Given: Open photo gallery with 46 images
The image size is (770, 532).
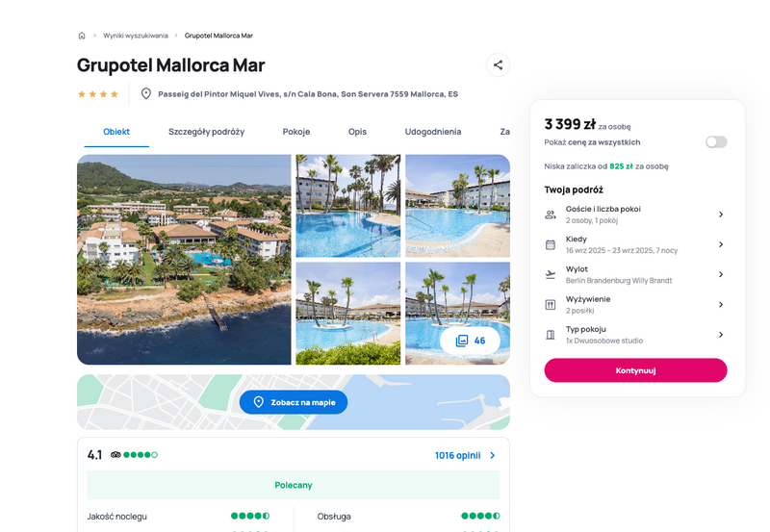Looking at the screenshot, I should pyautogui.click(x=470, y=341).
